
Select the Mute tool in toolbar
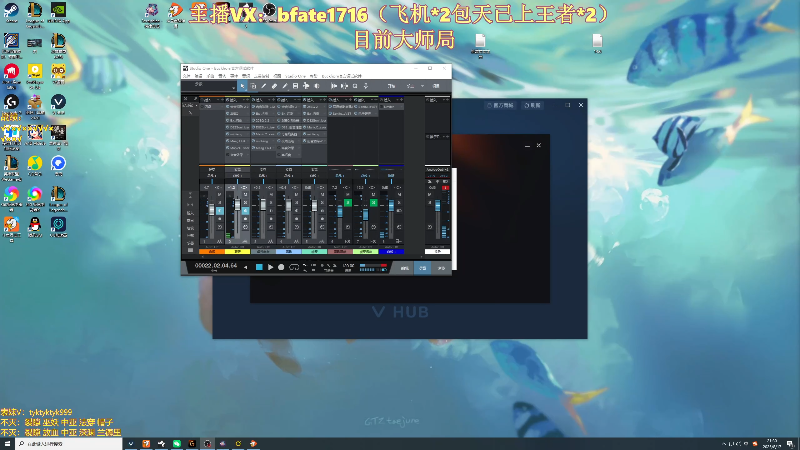coord(295,86)
